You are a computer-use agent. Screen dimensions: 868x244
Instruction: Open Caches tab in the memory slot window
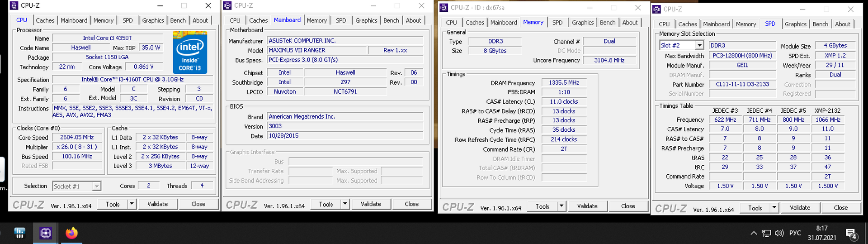tap(688, 24)
